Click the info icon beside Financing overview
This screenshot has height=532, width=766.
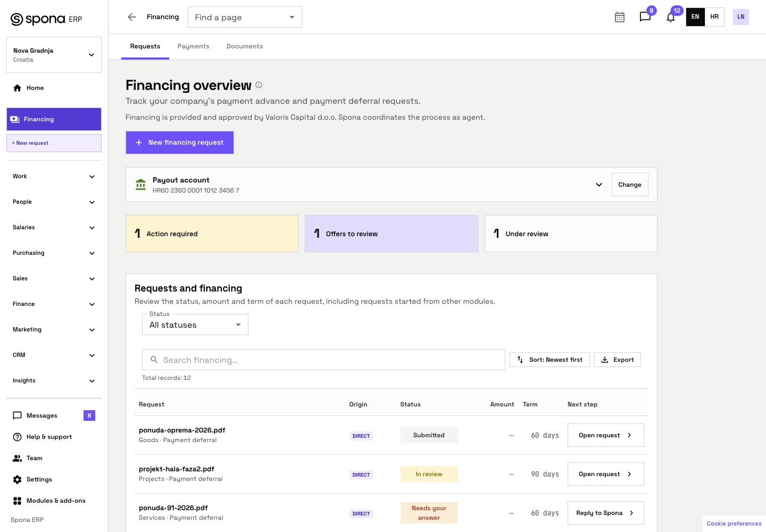[259, 85]
